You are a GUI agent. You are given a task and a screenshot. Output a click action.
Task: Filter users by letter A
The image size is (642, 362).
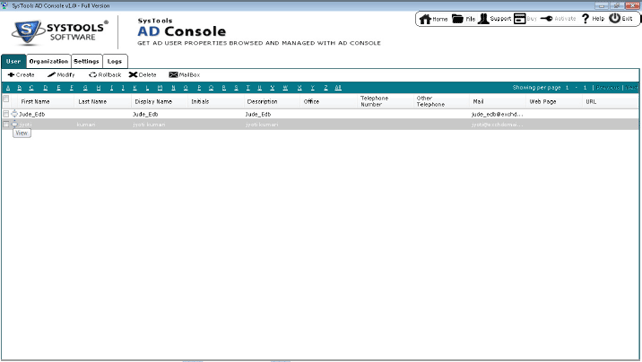(x=8, y=88)
